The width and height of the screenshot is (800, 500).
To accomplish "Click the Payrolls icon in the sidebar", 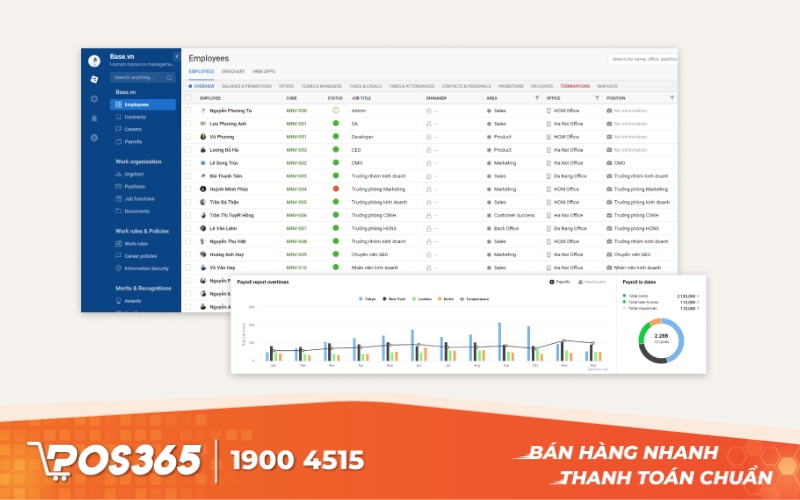I will [x=118, y=141].
